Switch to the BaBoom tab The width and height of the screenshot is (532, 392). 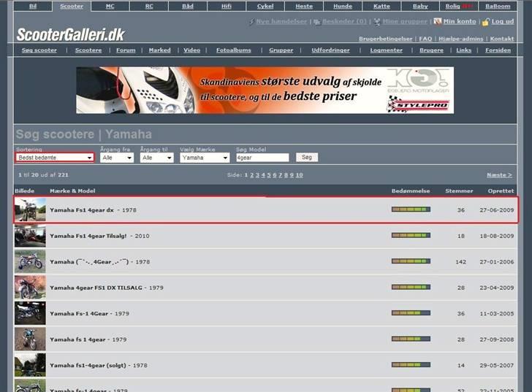pos(498,6)
